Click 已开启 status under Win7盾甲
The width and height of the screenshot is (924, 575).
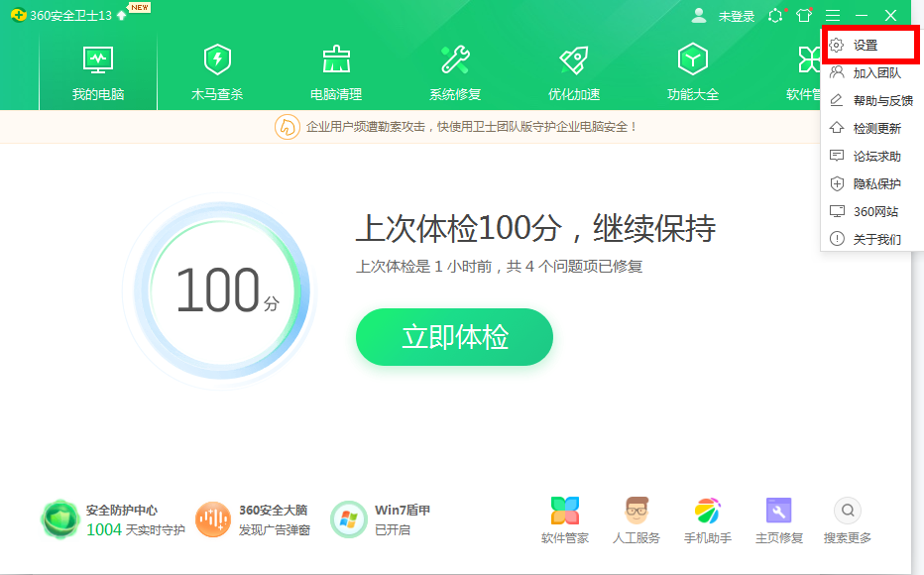(x=393, y=529)
